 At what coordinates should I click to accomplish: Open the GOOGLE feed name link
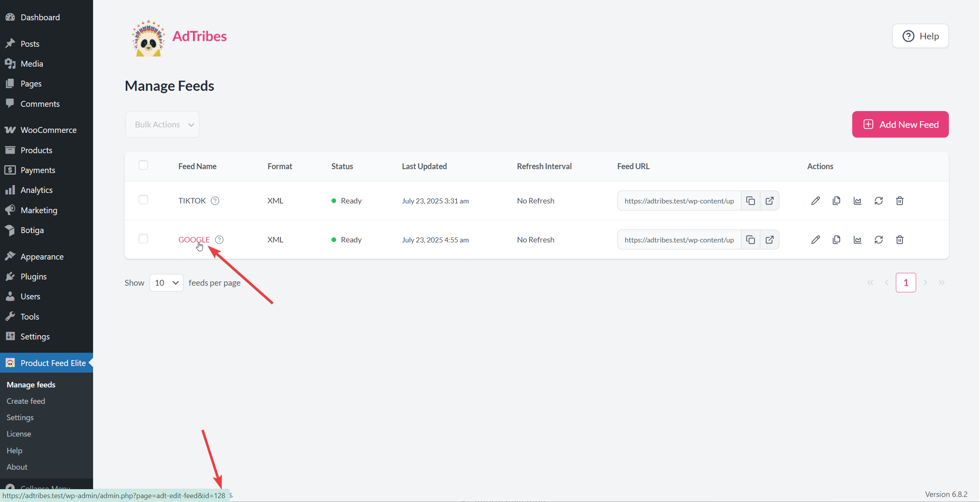point(194,240)
